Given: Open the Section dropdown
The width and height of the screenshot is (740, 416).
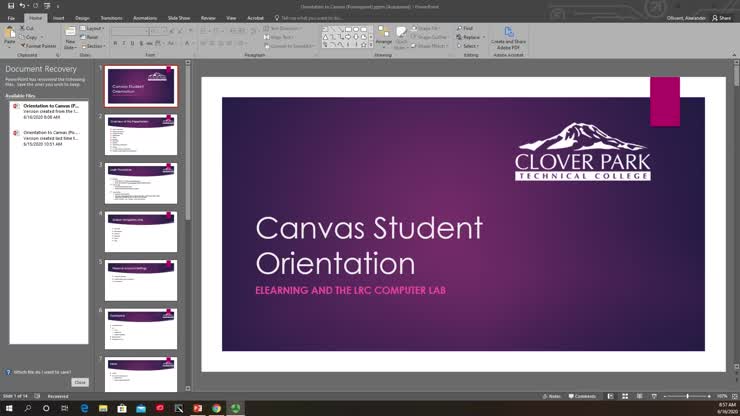Looking at the screenshot, I should [x=92, y=46].
